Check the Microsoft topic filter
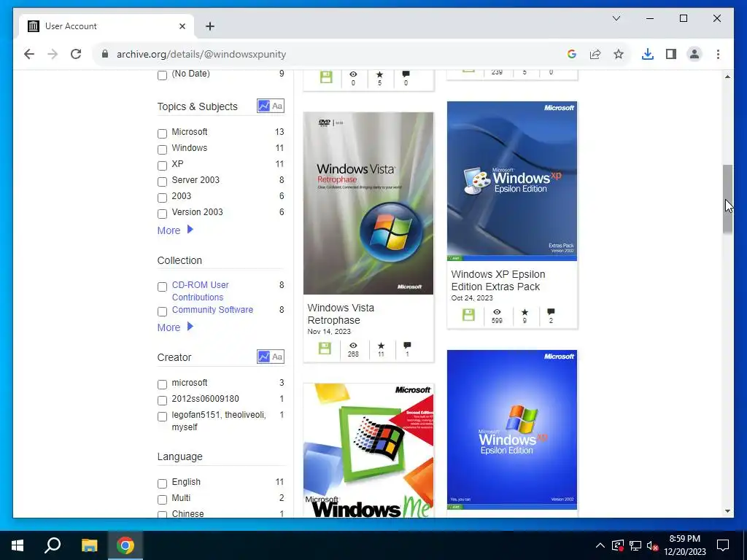Image resolution: width=747 pixels, height=560 pixels. 162,133
